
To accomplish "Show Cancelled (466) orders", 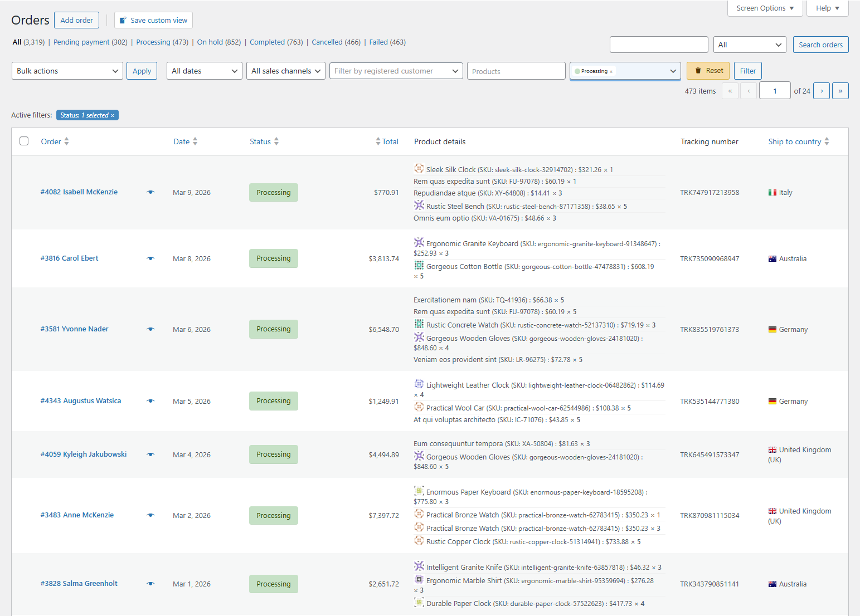I will coord(336,42).
